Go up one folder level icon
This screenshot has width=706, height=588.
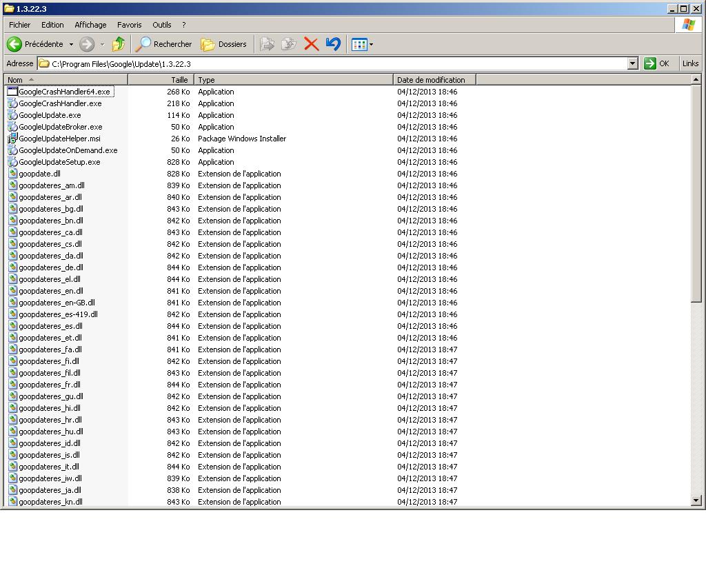point(119,44)
